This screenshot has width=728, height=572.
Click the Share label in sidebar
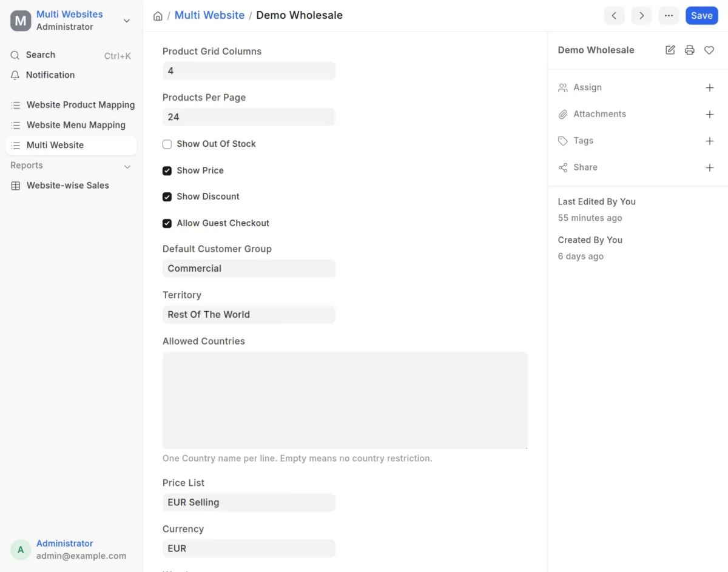click(x=585, y=167)
